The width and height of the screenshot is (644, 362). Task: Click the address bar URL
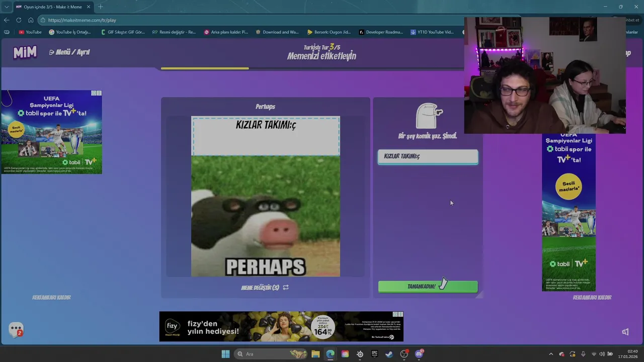[82, 20]
